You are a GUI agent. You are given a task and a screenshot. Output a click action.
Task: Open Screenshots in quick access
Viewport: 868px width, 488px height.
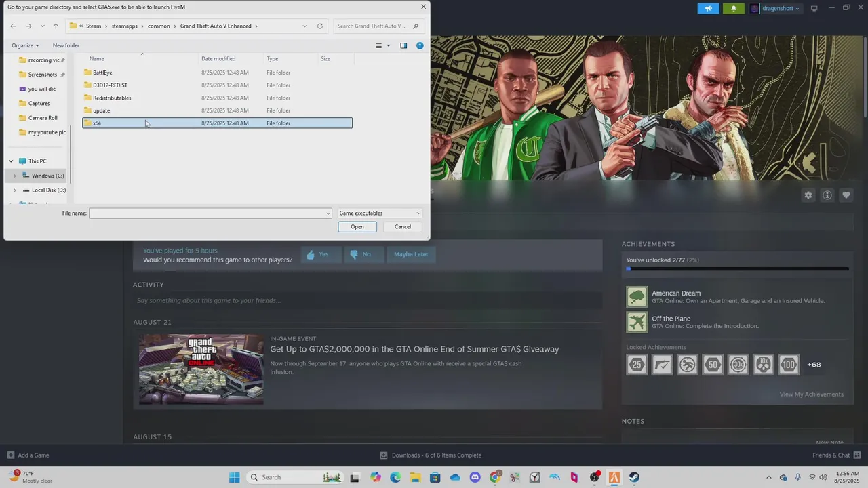point(42,75)
